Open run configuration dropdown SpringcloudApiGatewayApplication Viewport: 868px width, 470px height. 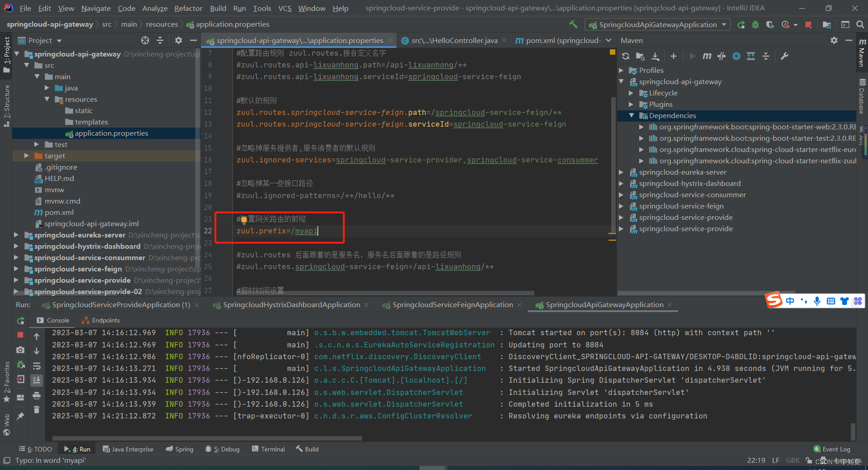point(658,24)
